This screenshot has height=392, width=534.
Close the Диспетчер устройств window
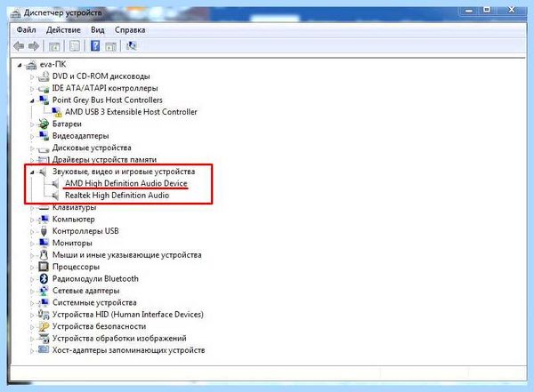(x=512, y=10)
